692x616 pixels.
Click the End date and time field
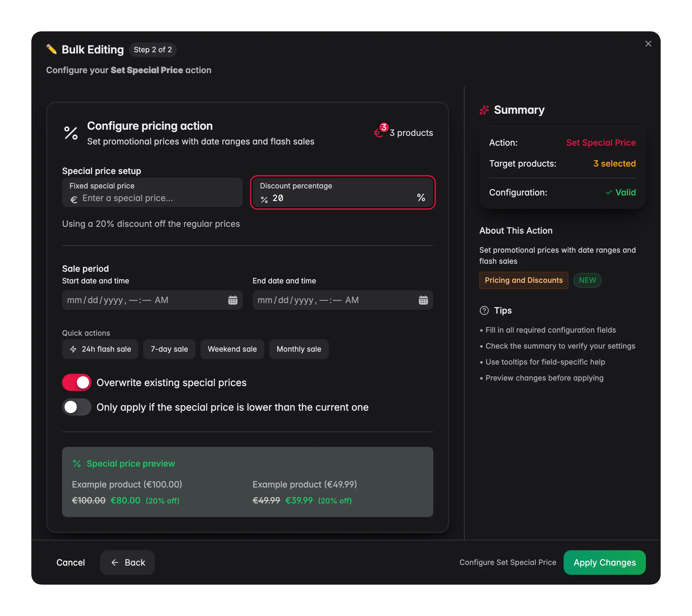343,300
